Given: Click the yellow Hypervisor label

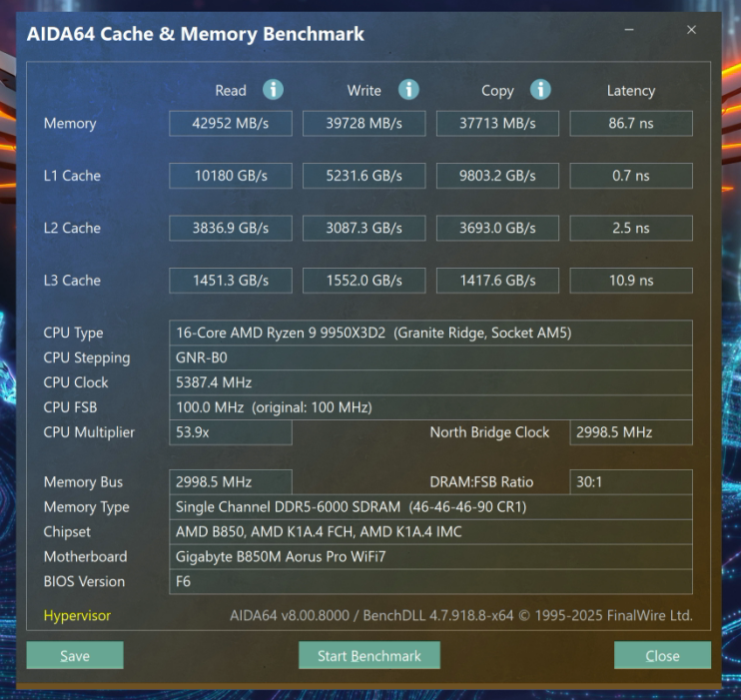Looking at the screenshot, I should [77, 615].
